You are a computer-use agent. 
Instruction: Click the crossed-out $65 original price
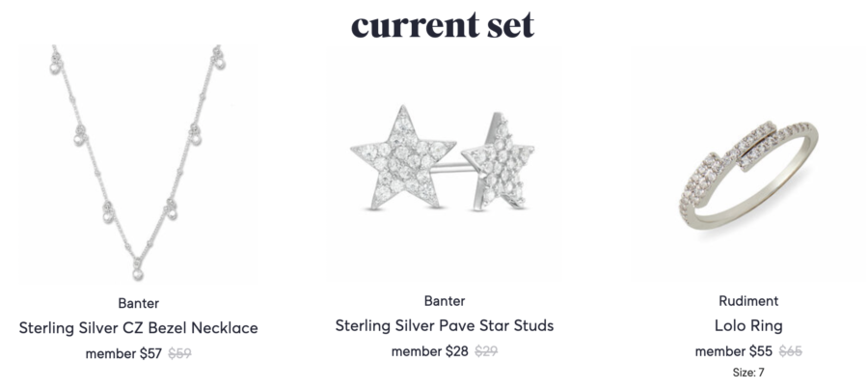(791, 351)
